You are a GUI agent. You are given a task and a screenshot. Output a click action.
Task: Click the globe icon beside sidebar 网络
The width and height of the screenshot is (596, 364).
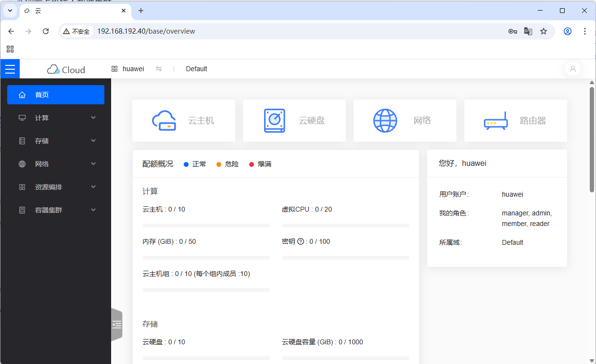pyautogui.click(x=22, y=164)
